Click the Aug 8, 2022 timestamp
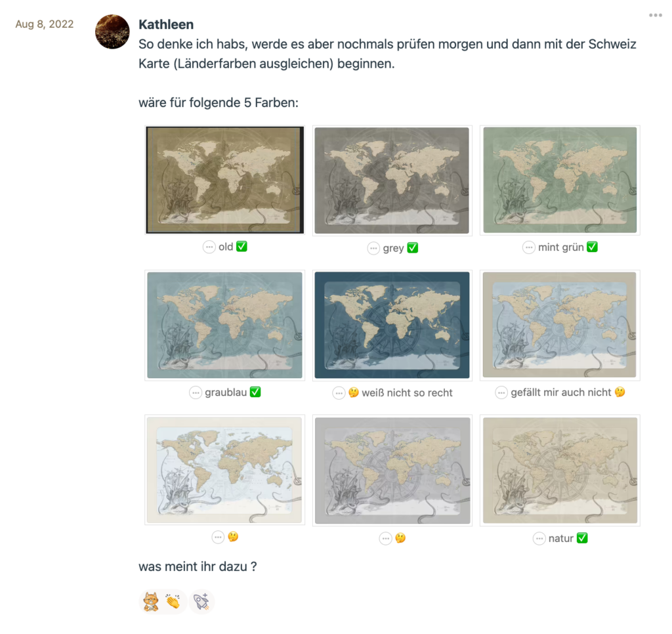 [x=45, y=24]
